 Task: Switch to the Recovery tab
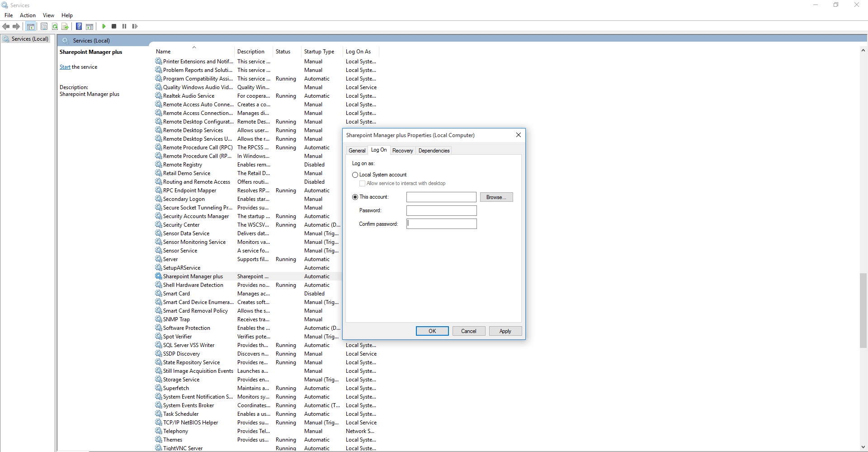tap(402, 151)
